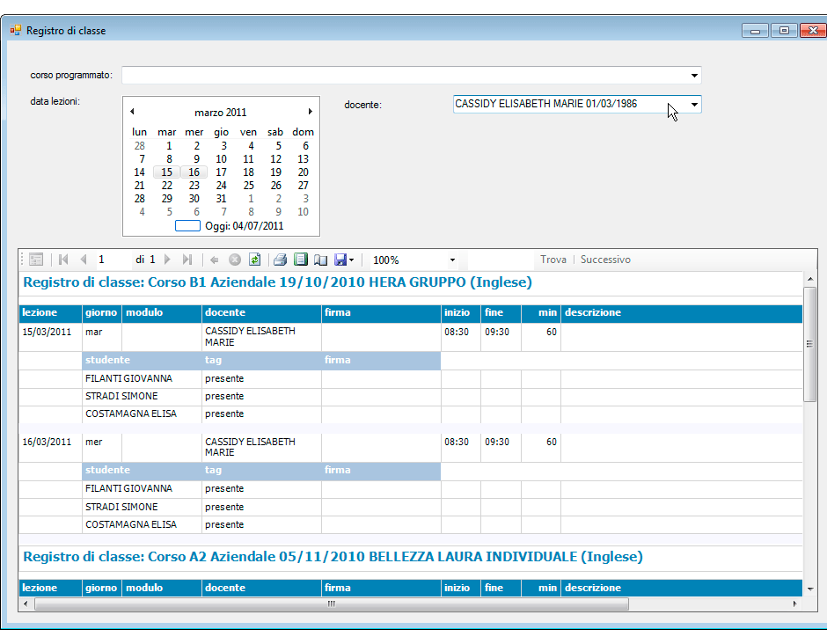This screenshot has width=827, height=644.
Task: Click the Corso A2 Aziendale report title
Action: pyautogui.click(x=333, y=557)
